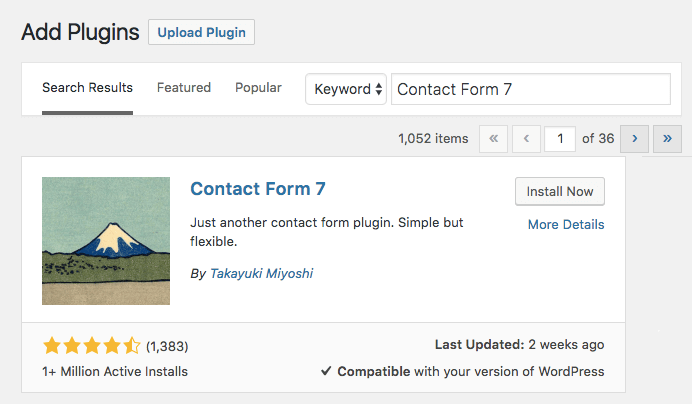Click the current page number field
Viewport: 692px width, 404px height.
point(560,139)
